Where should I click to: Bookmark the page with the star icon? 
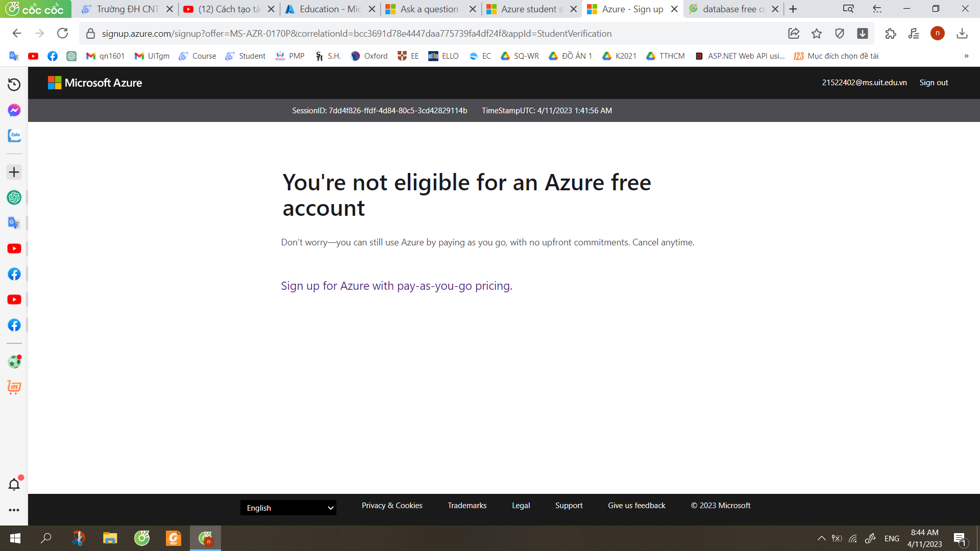816,33
